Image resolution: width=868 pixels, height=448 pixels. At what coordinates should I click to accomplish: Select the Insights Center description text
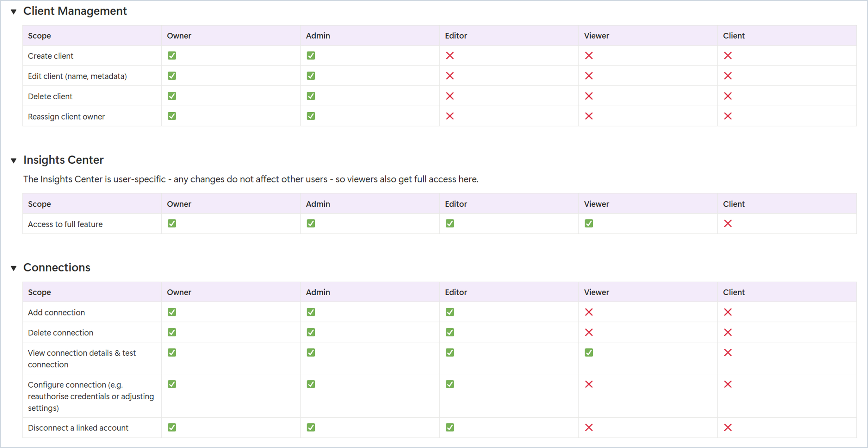[x=251, y=179]
